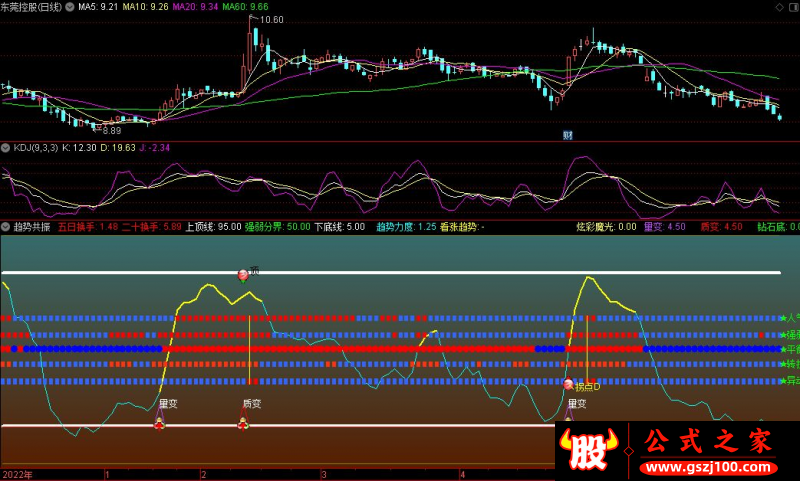Click the first 量变 signal icon on left
800x481 pixels.
tap(159, 423)
